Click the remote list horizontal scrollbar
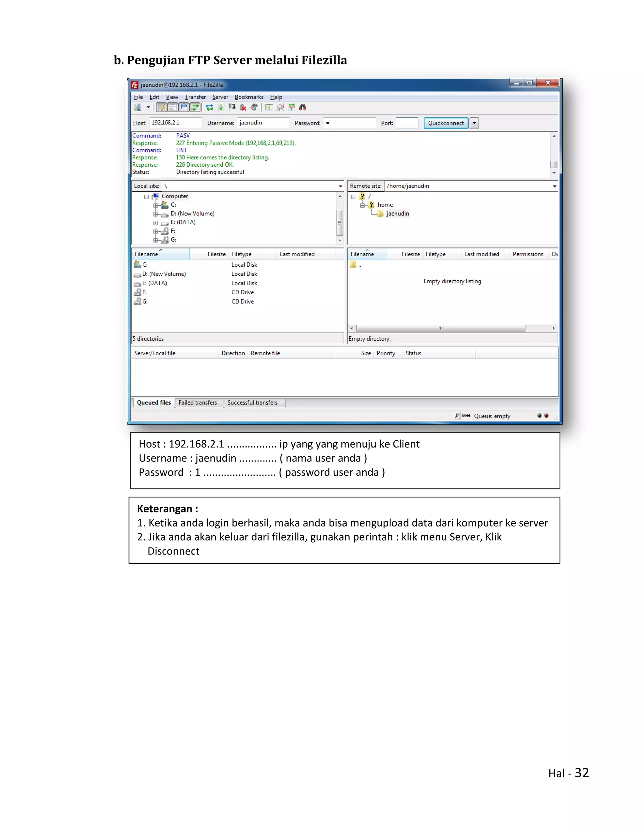 (x=441, y=328)
